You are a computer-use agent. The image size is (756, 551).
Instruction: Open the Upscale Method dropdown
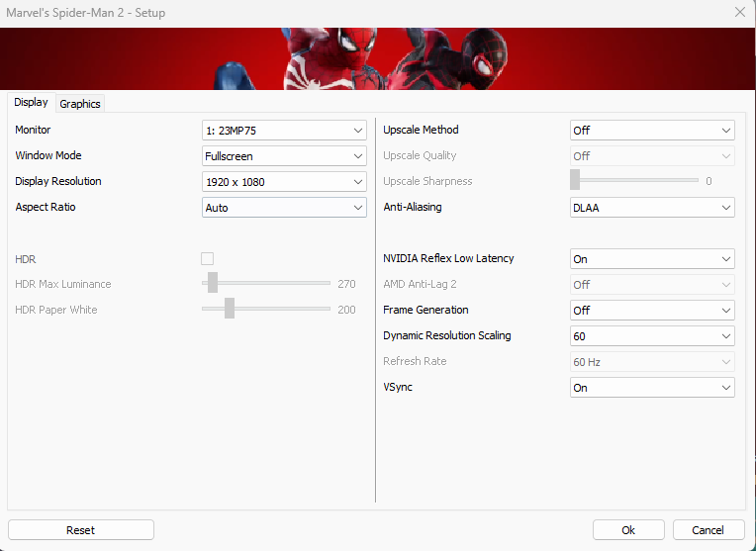tap(652, 131)
